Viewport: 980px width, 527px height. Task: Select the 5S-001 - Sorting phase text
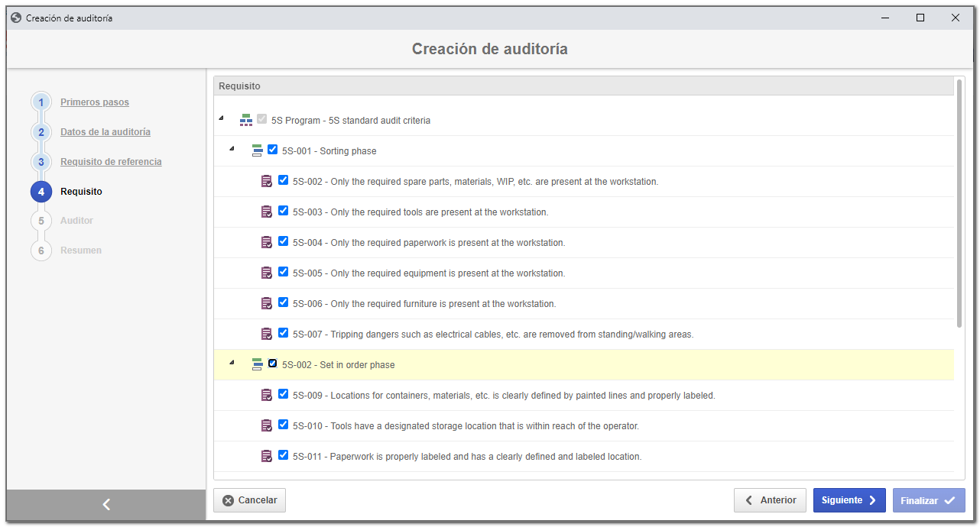tap(329, 151)
